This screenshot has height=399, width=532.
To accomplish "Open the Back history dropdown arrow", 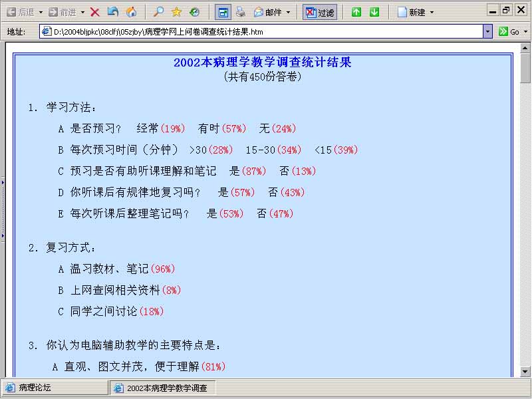I will point(41,13).
